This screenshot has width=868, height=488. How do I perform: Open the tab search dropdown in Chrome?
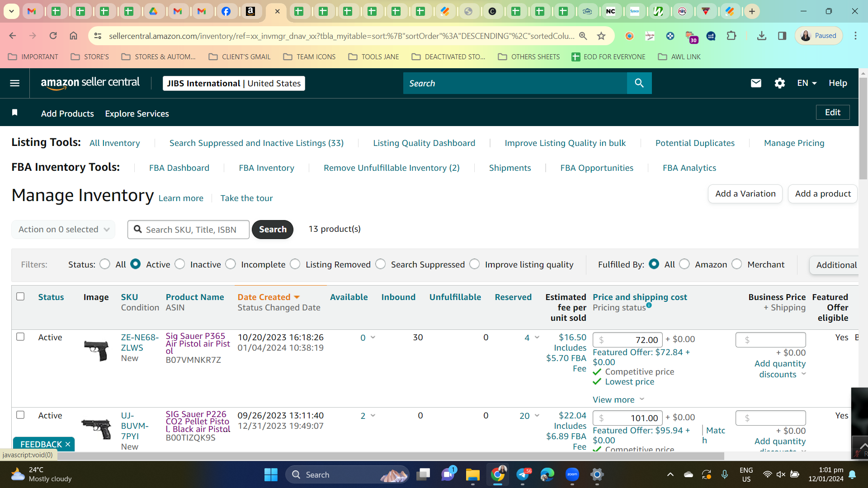(x=11, y=11)
